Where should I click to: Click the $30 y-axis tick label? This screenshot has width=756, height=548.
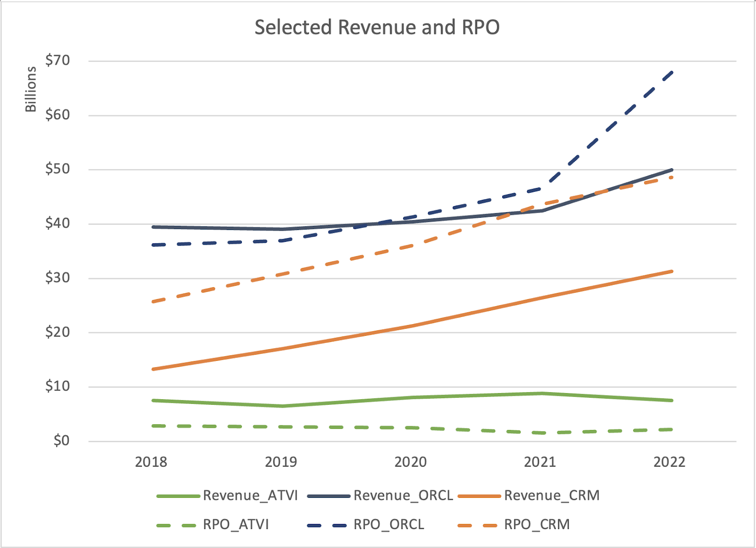coord(58,278)
